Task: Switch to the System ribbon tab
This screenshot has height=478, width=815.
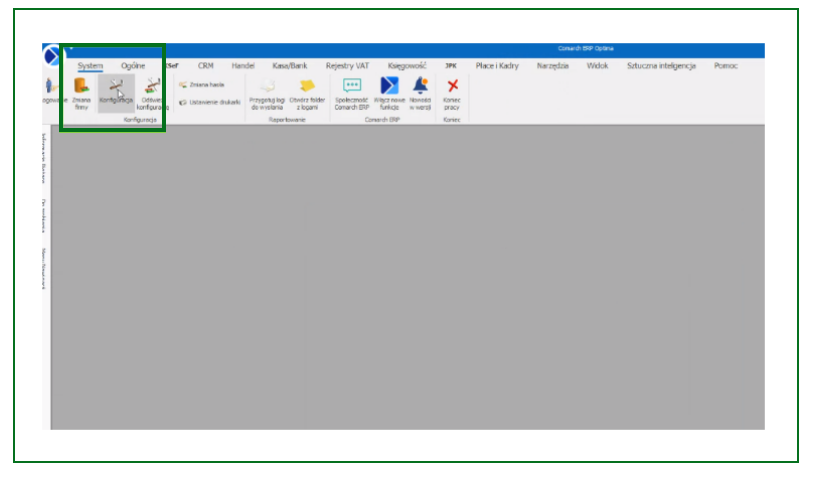Action: [90, 66]
